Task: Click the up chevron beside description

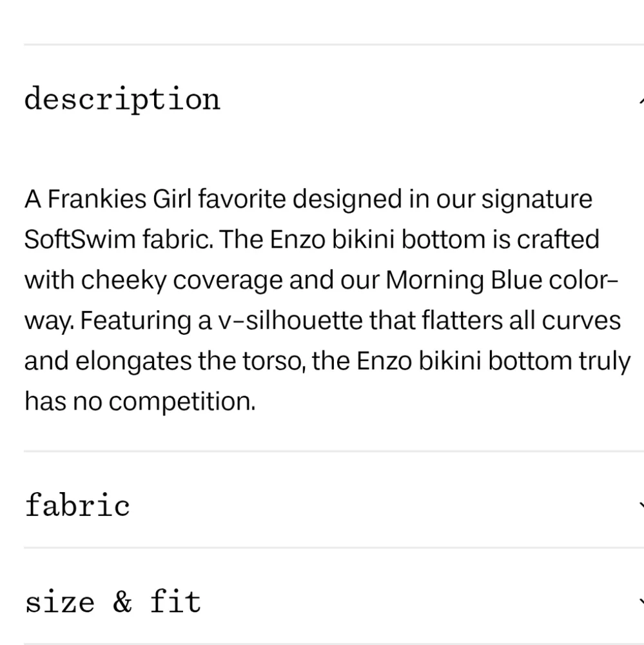Action: (641, 101)
